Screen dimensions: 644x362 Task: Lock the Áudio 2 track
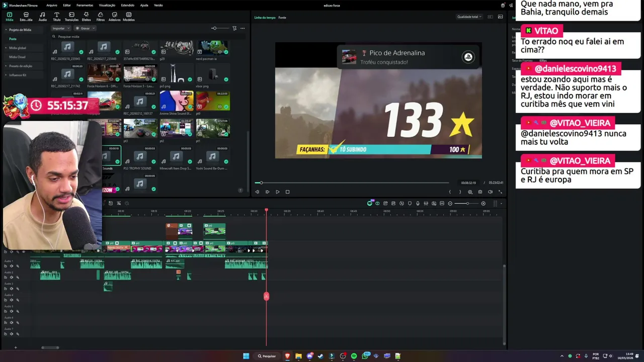pyautogui.click(x=6, y=277)
